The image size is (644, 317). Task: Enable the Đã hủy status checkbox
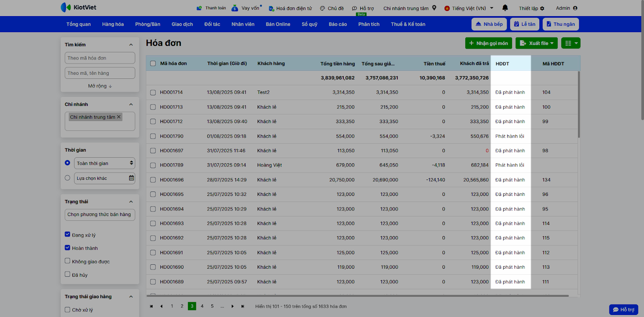pyautogui.click(x=68, y=274)
